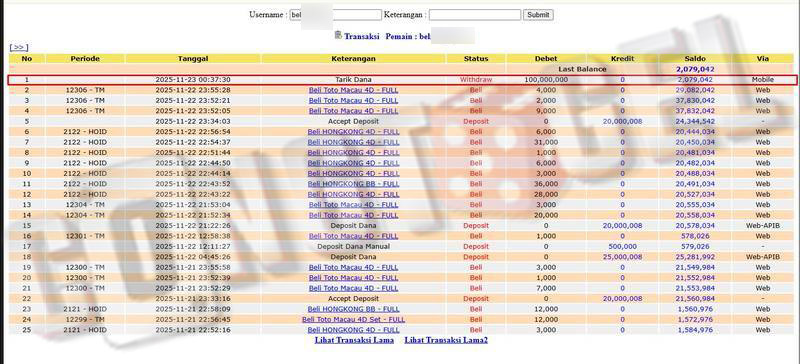Click the Keterangan column header
This screenshot has width=800, height=364.
(353, 59)
